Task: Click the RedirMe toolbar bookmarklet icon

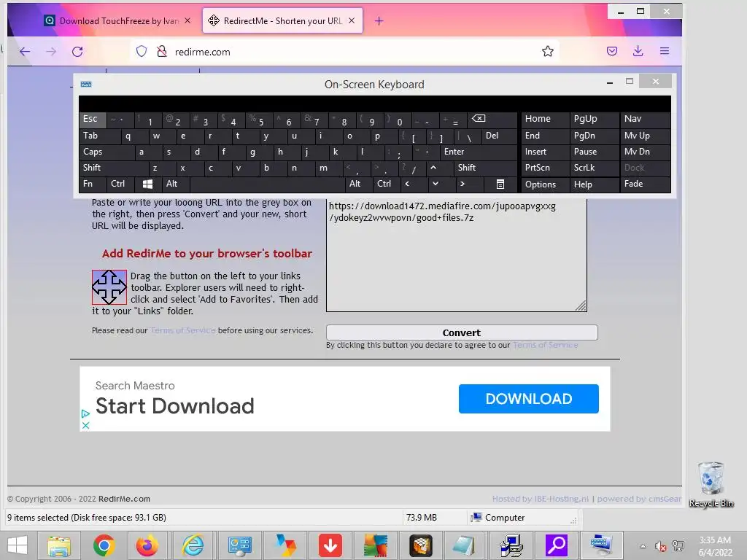Action: coord(109,287)
